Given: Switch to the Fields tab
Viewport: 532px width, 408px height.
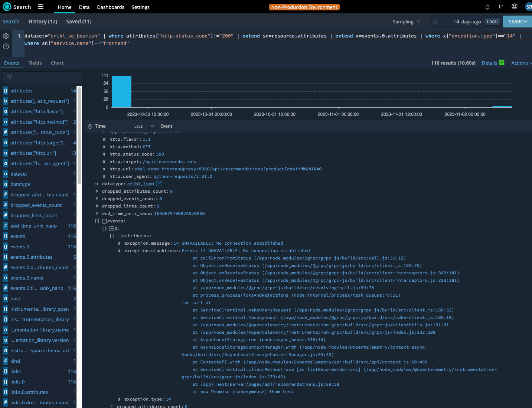Looking at the screenshot, I should click(x=35, y=63).
